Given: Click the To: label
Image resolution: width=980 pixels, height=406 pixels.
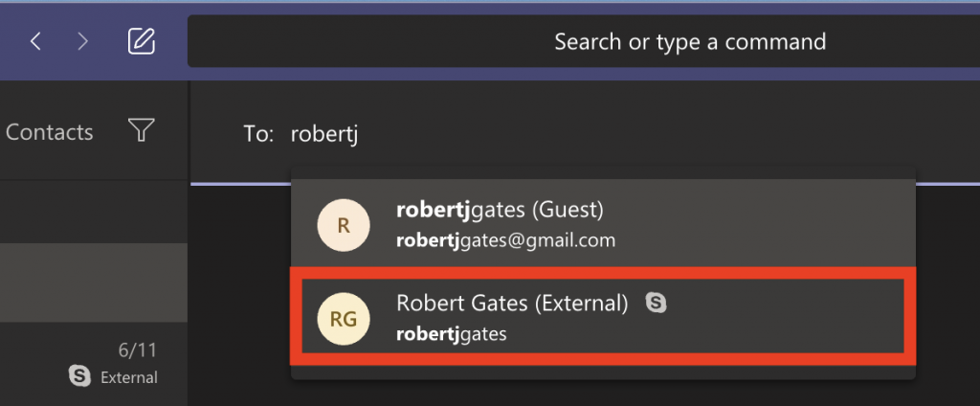Looking at the screenshot, I should coord(258,134).
